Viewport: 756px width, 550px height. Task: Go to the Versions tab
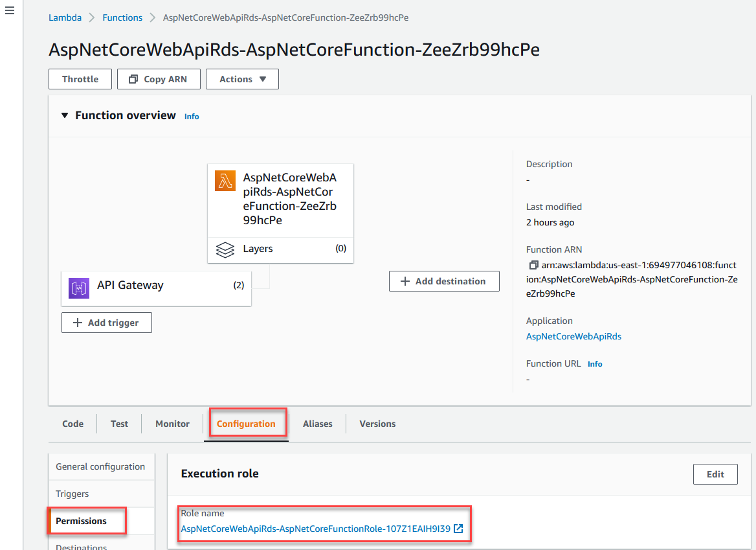(377, 424)
